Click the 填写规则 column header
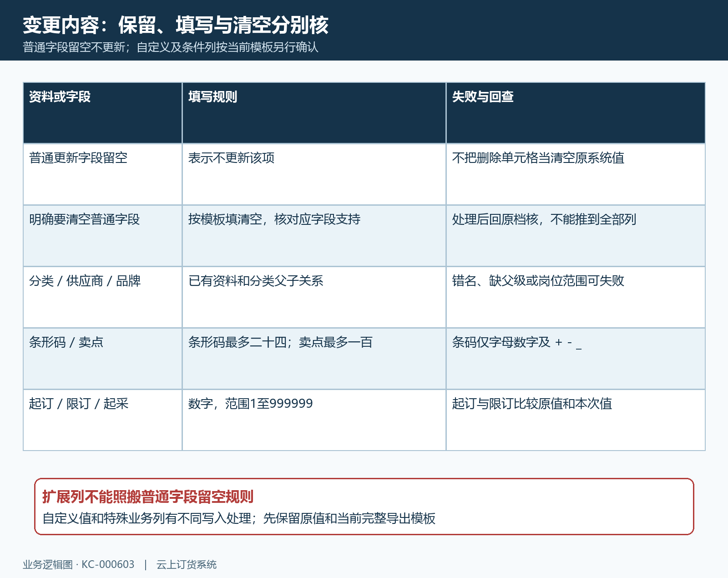The width and height of the screenshot is (728, 578). pos(314,113)
